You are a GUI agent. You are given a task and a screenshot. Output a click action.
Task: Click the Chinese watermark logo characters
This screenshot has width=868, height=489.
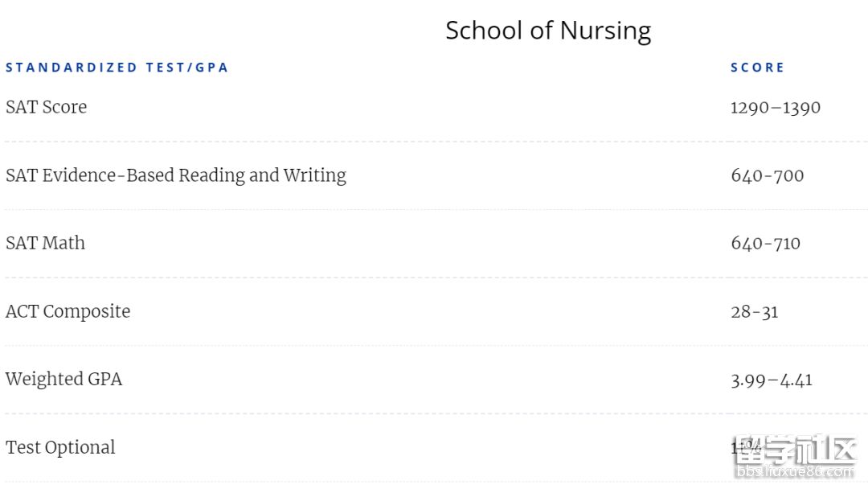point(797,450)
